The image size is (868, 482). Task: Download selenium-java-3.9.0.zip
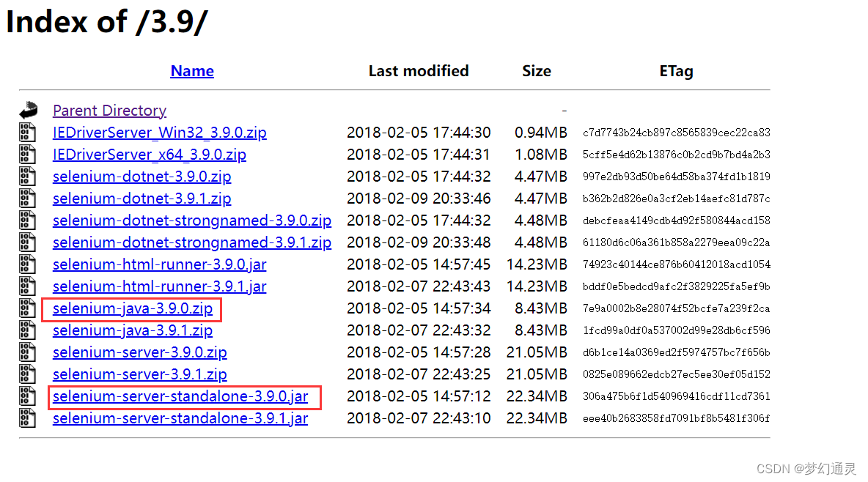click(132, 308)
